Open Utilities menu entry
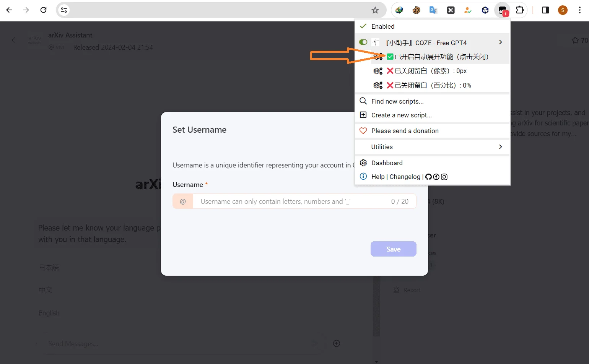This screenshot has height=364, width=589. tap(433, 147)
